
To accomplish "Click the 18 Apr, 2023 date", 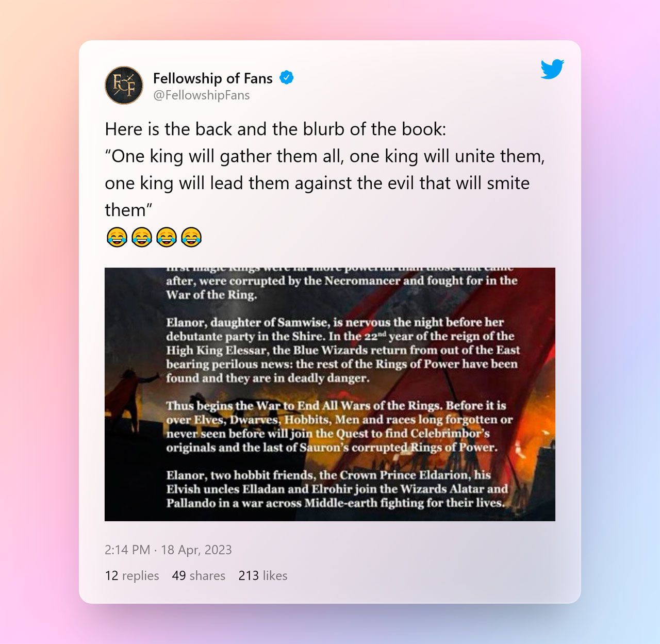I will (196, 550).
